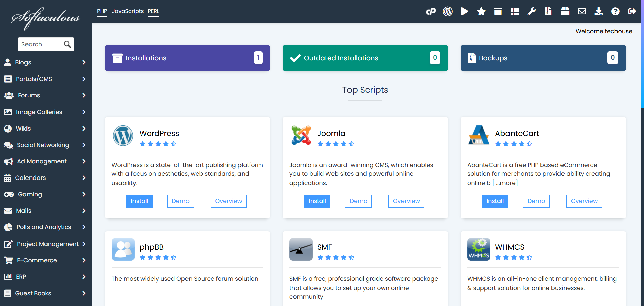This screenshot has width=644, height=306.
Task: Click the magnifier icon in the search box
Action: (67, 44)
